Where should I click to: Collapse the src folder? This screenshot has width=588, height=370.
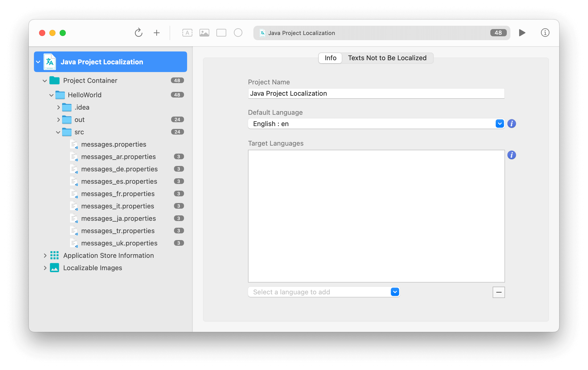coord(58,132)
